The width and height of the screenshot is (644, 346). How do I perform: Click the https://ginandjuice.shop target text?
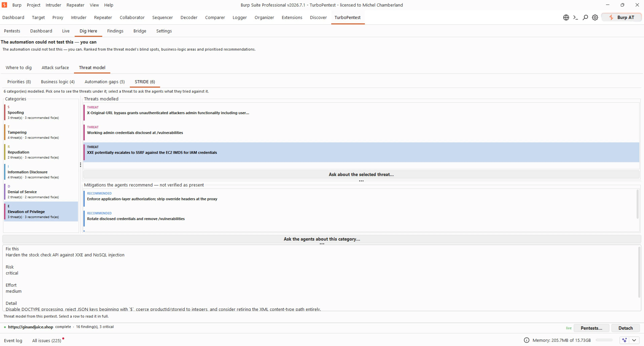tap(30, 327)
